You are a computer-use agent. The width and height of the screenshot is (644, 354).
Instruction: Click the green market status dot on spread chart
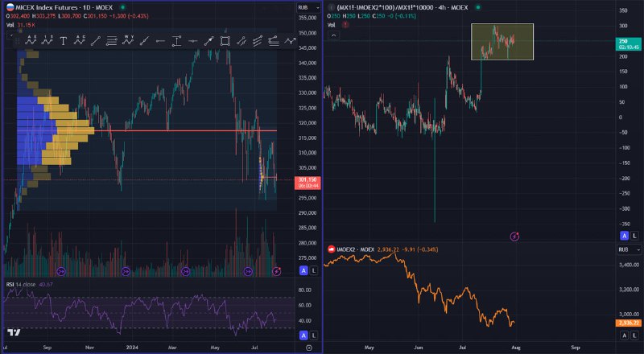[477, 7]
